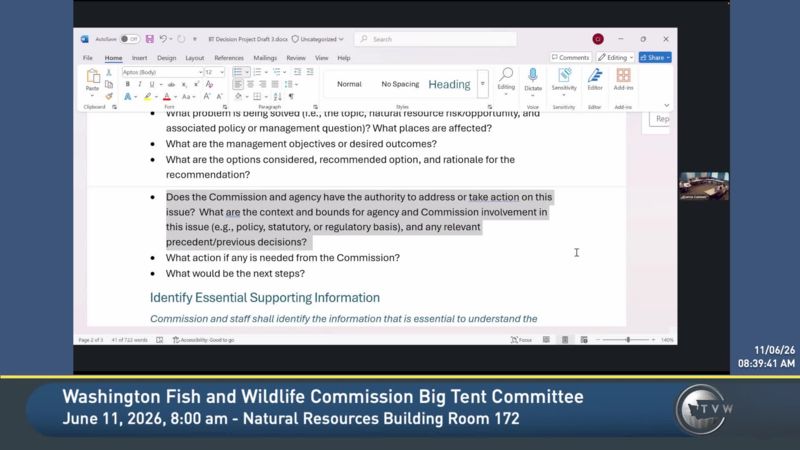The width and height of the screenshot is (800, 450).
Task: Copy selection using the Copy icon
Action: pos(108,84)
